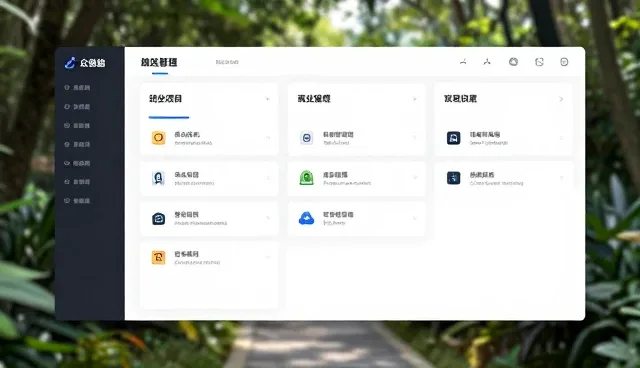This screenshot has width=640, height=368.
Task: Click the left column's bold heading text
Action: click(165, 99)
